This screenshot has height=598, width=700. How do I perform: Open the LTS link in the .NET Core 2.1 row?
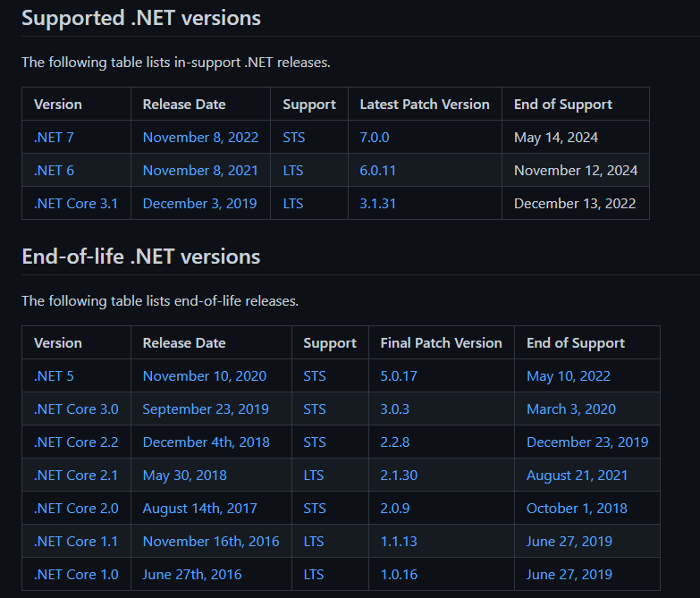pyautogui.click(x=314, y=476)
